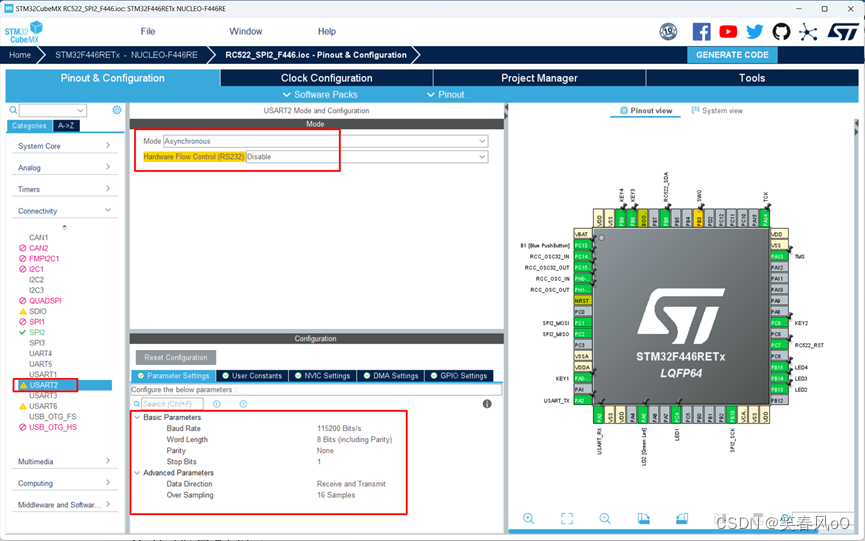Open the categories settings gear icon
Image resolution: width=865 pixels, height=541 pixels.
pos(116,110)
